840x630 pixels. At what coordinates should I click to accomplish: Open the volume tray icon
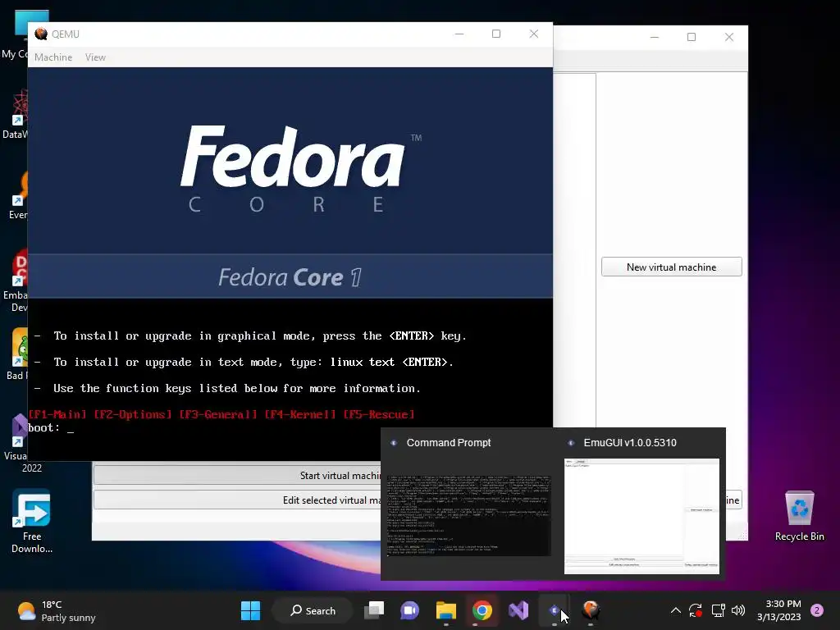coord(738,610)
